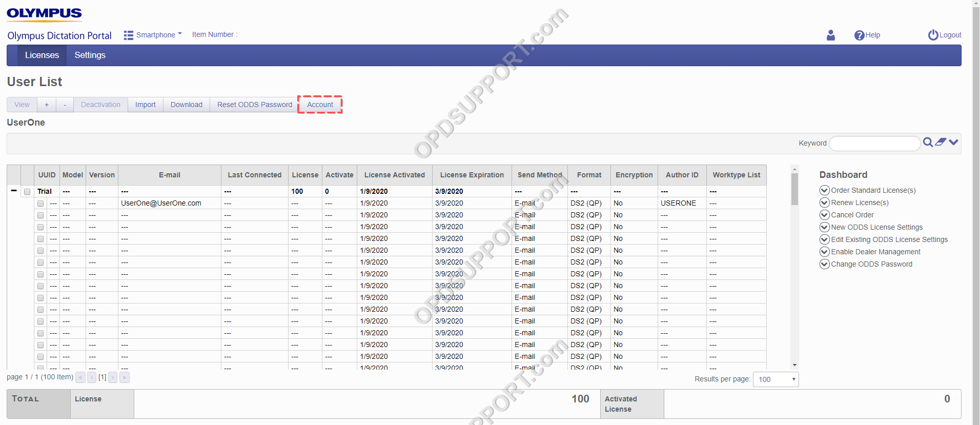Switch to the Licenses tab

[x=42, y=55]
